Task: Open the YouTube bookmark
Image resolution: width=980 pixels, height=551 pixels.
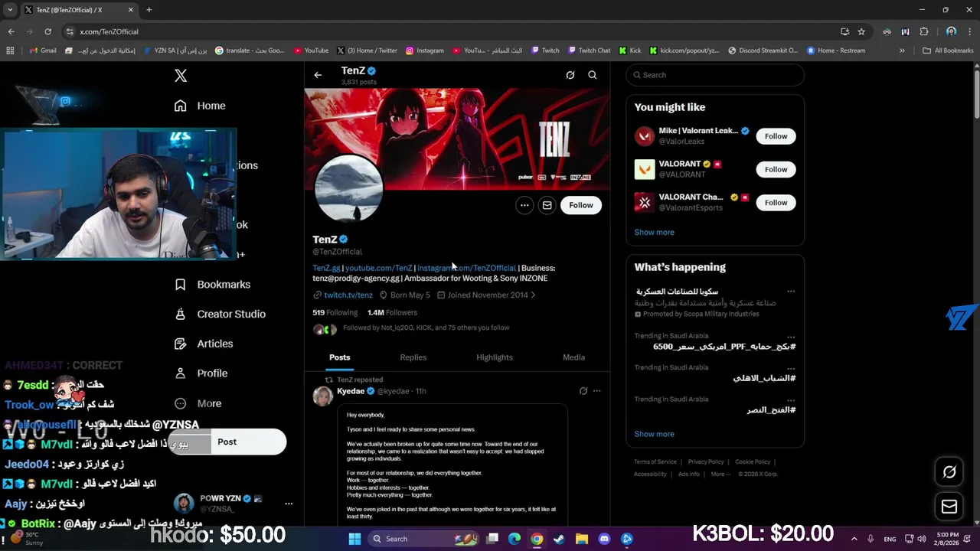Action: coord(311,51)
